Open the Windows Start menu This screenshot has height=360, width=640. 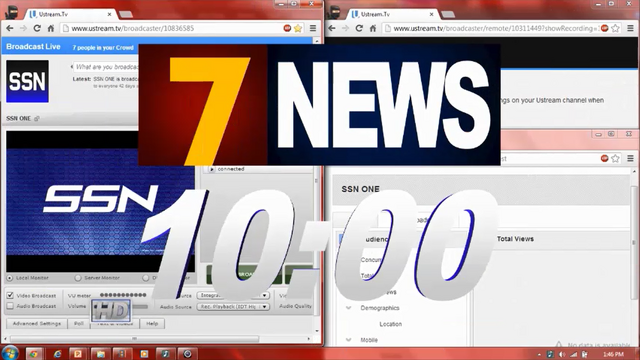pos(10,353)
